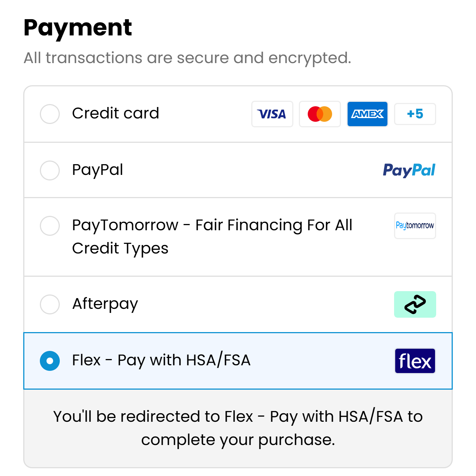Click "PayTomorrow - Fair Financing" label text
Image resolution: width=476 pixels, height=476 pixels.
212,225
